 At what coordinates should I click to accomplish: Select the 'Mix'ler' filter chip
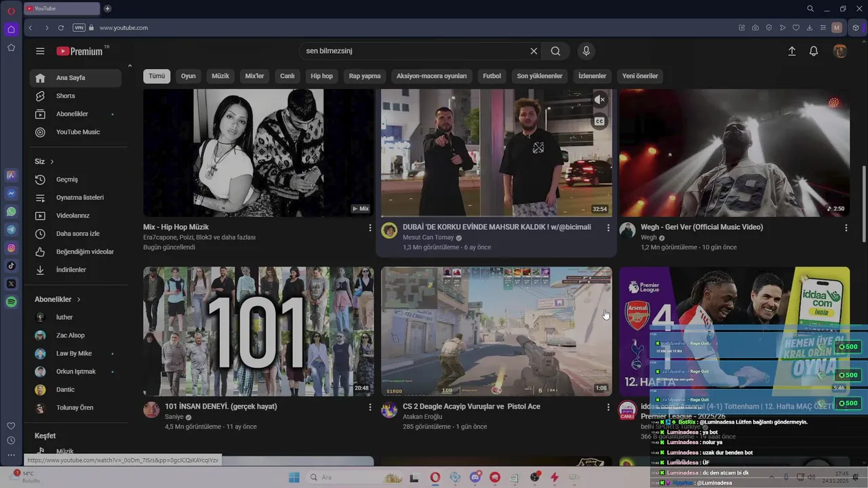coord(254,76)
